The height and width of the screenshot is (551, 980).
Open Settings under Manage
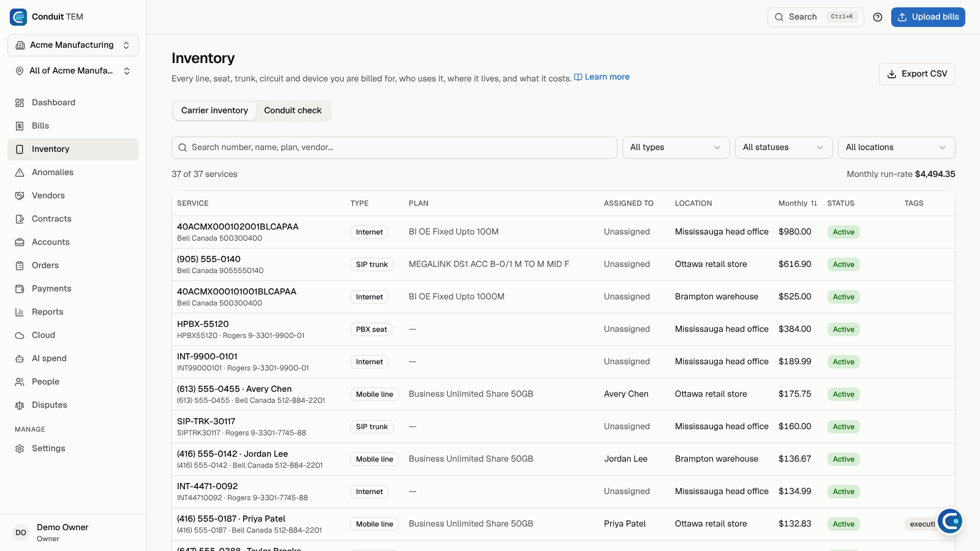pos(73,449)
